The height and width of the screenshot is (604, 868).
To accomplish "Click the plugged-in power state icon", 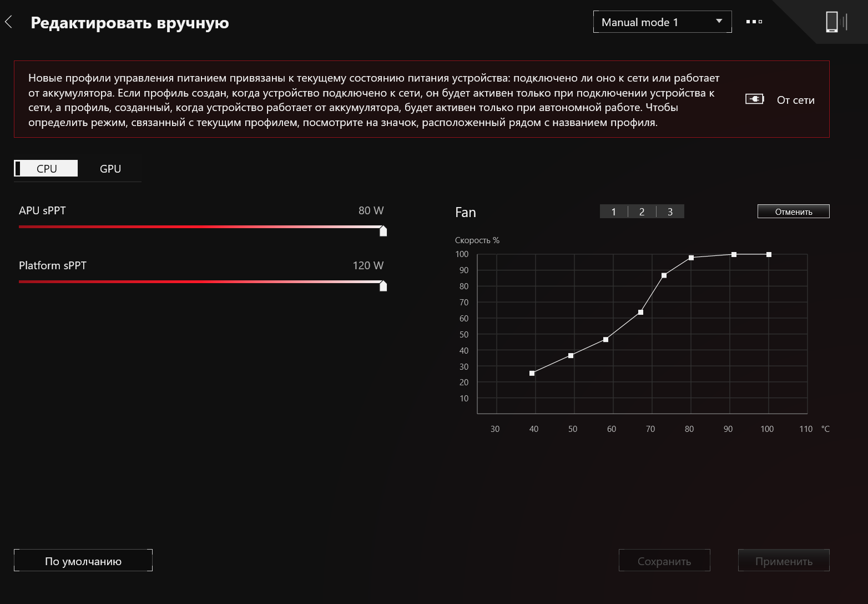I will (x=754, y=99).
